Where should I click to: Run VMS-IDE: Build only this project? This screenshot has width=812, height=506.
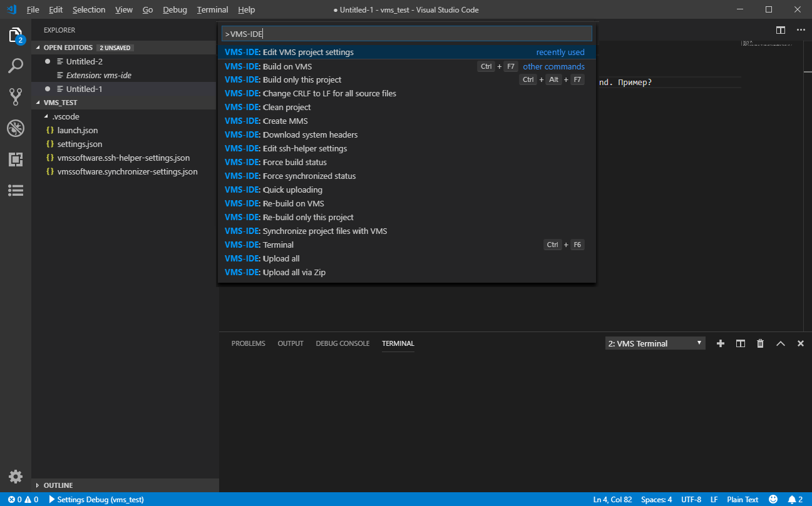(x=407, y=79)
